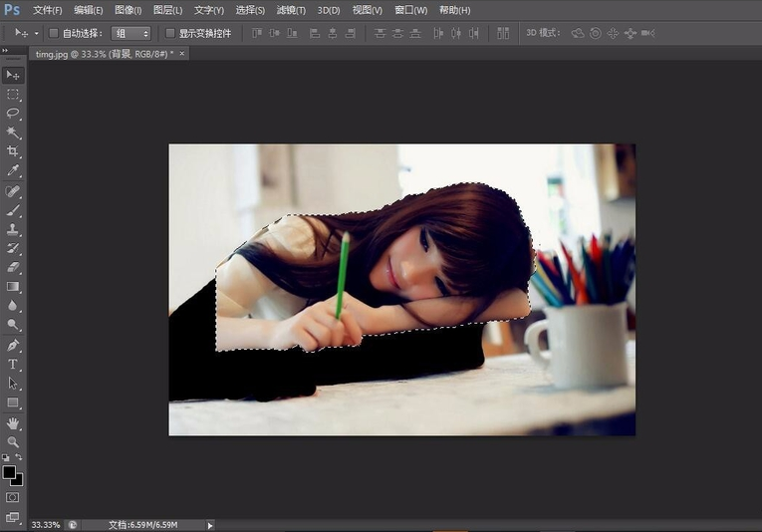
Task: Choose the Clone Stamp tool
Action: (13, 229)
